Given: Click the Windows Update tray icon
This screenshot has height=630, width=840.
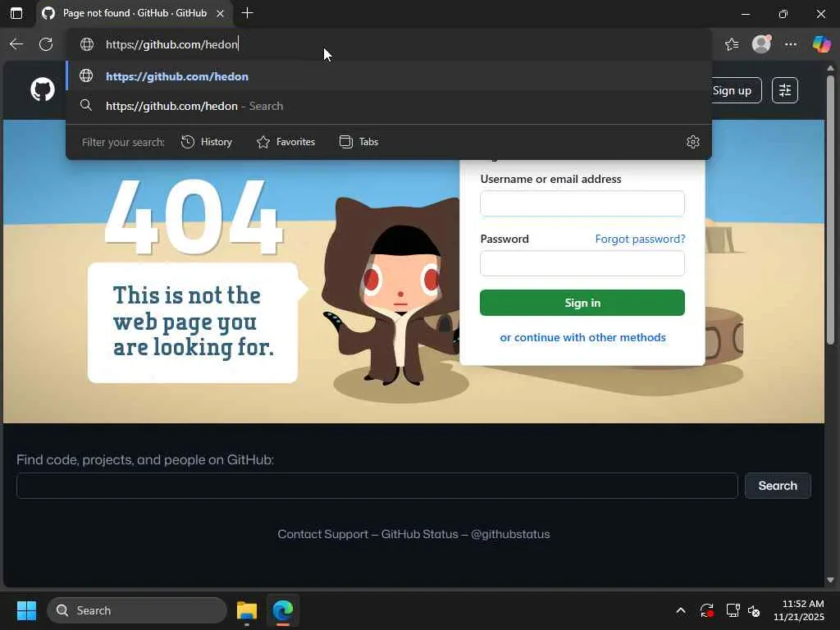Looking at the screenshot, I should (706, 610).
